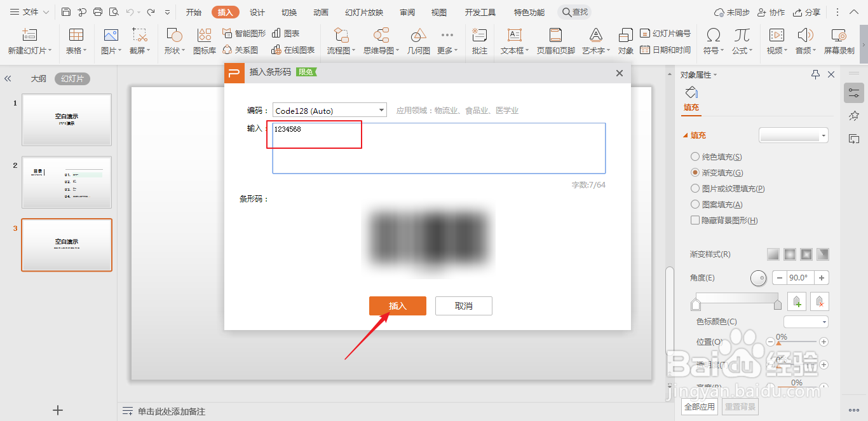Click Smart Graphics (智能图形)
Image resolution: width=868 pixels, height=421 pixels.
pyautogui.click(x=244, y=33)
